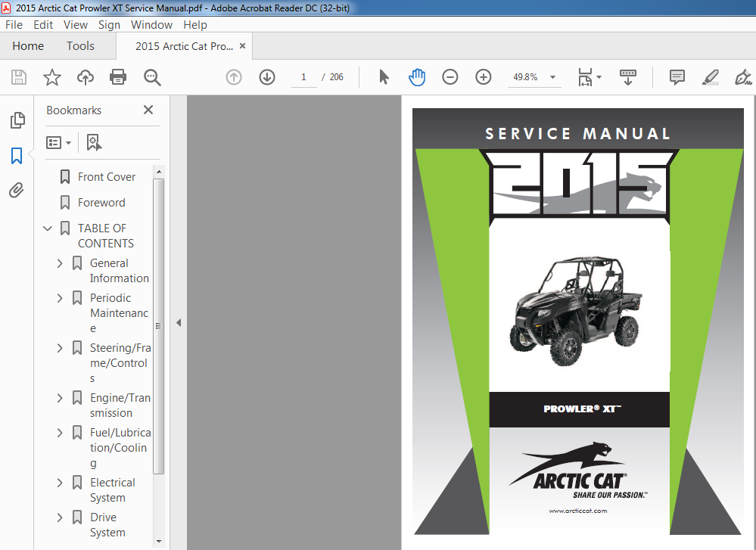Image resolution: width=756 pixels, height=550 pixels.
Task: Open the Sign document pen icon
Action: pos(743,77)
